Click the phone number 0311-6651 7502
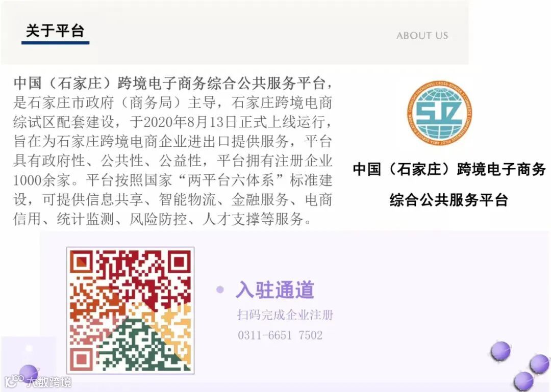The width and height of the screenshot is (551, 392). tap(280, 335)
